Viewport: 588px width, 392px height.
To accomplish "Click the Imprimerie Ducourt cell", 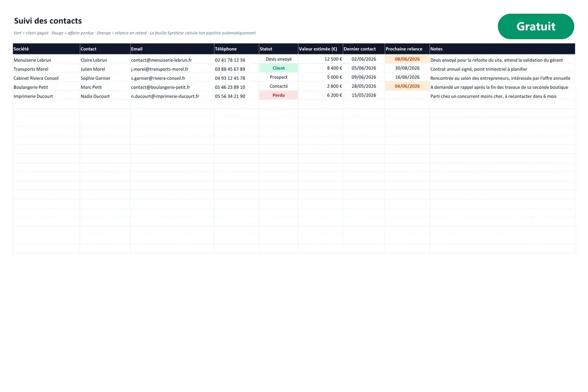I will point(47,96).
